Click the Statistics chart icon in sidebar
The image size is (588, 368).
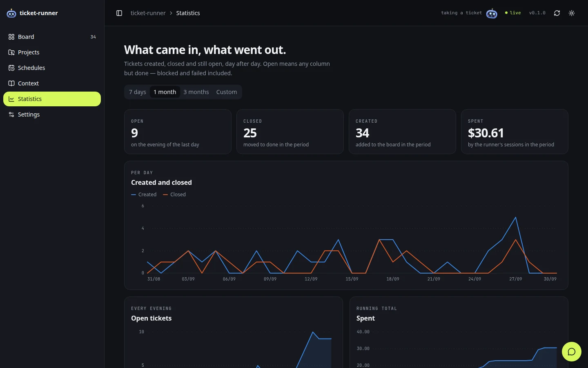point(11,99)
